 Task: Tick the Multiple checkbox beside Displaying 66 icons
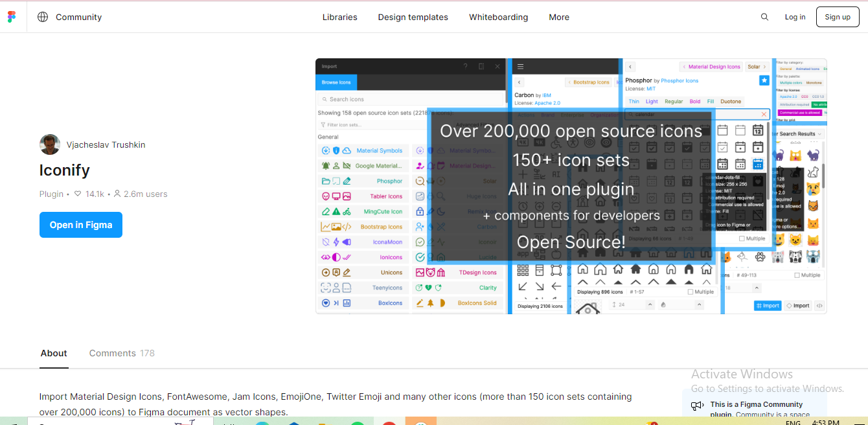pyautogui.click(x=742, y=238)
